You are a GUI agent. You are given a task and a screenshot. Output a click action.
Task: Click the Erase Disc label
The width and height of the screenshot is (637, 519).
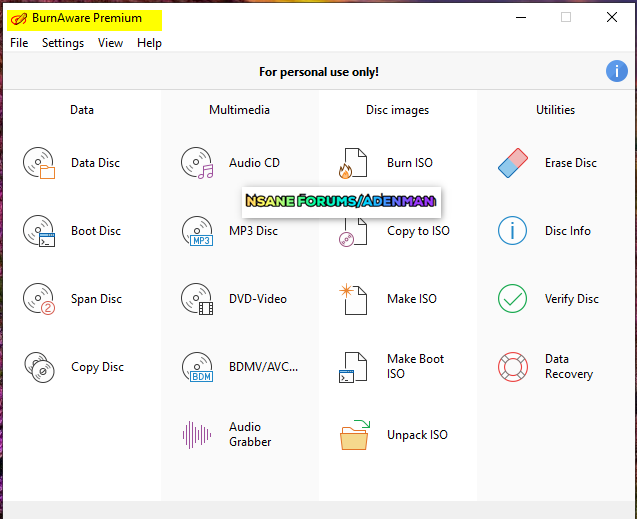pos(571,163)
